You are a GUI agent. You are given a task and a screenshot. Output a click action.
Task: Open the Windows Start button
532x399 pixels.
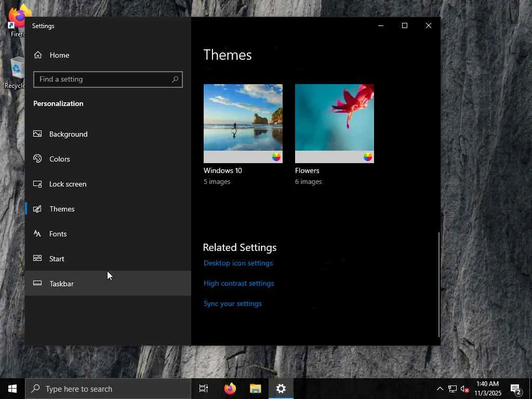coord(12,389)
